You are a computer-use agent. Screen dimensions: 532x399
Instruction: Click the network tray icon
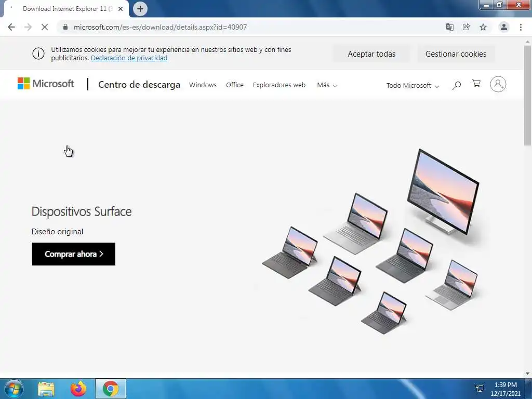click(x=480, y=389)
